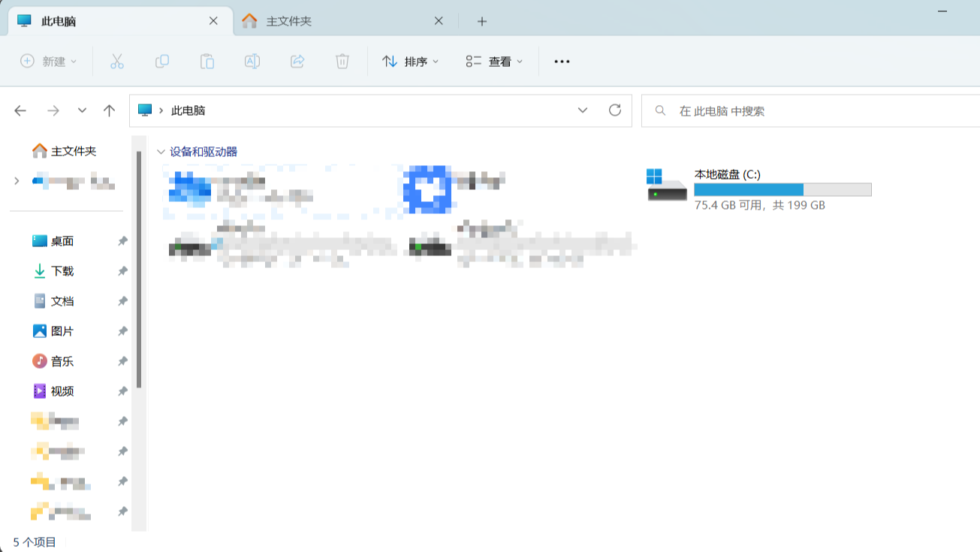Click the pin icon next to 下载
This screenshot has width=980, height=552.
coord(122,271)
